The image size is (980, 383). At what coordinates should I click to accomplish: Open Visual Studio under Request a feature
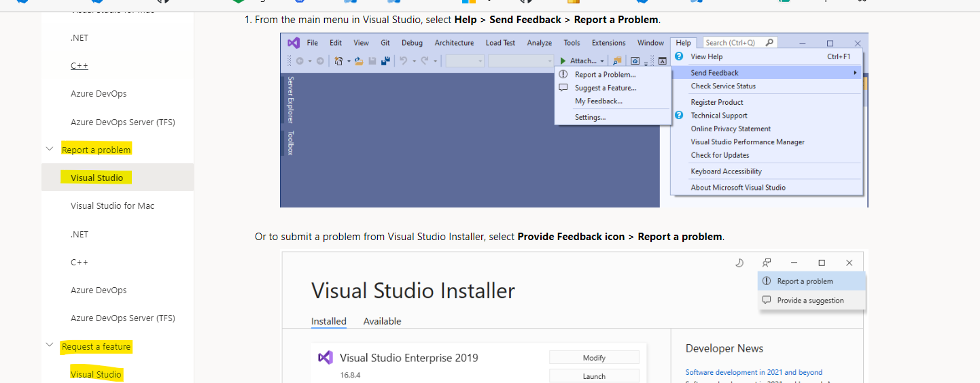pos(97,374)
